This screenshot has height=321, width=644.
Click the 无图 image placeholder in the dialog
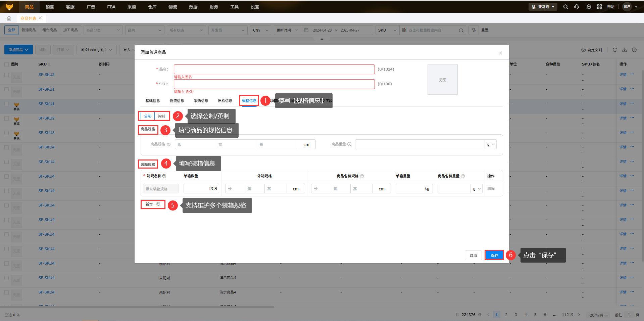pyautogui.click(x=443, y=80)
